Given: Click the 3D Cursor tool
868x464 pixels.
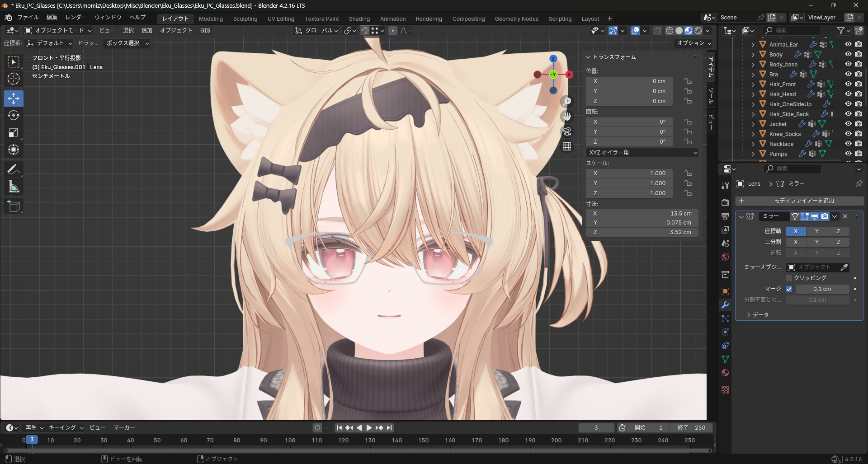Looking at the screenshot, I should (x=14, y=79).
